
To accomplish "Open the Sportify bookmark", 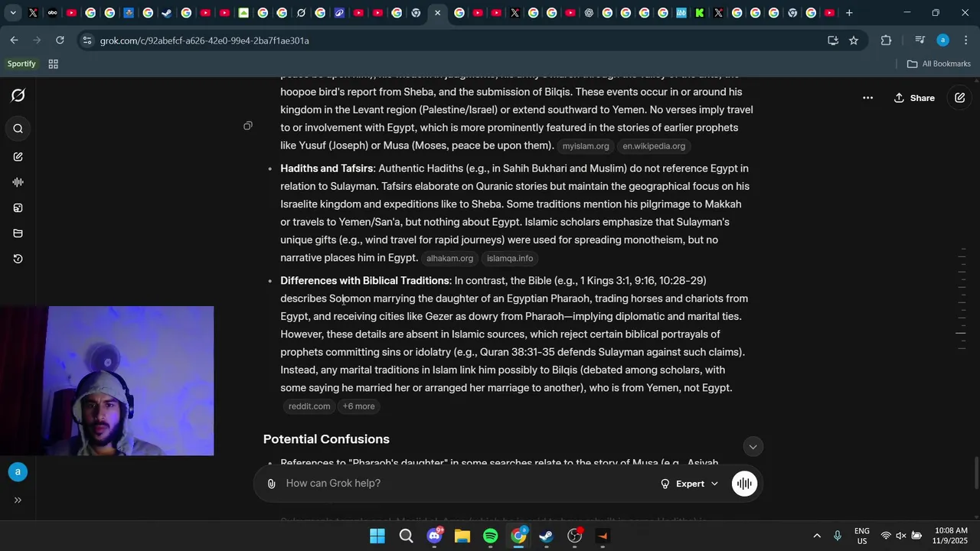I will (x=21, y=64).
